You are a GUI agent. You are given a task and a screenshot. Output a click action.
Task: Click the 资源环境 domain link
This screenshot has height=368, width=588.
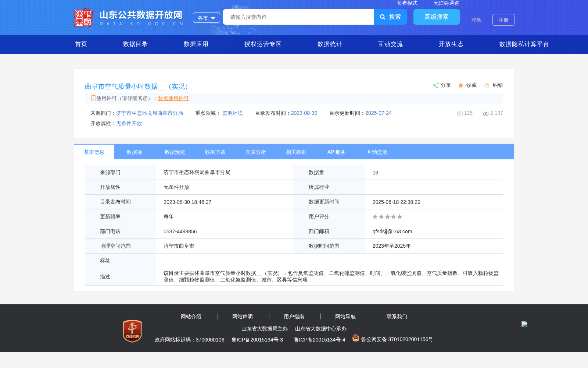point(233,113)
